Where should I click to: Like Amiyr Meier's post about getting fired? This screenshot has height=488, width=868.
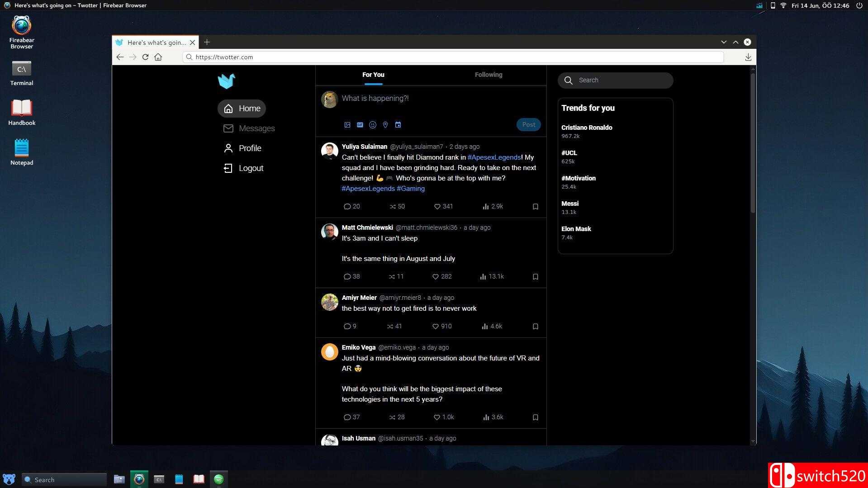[436, 326]
